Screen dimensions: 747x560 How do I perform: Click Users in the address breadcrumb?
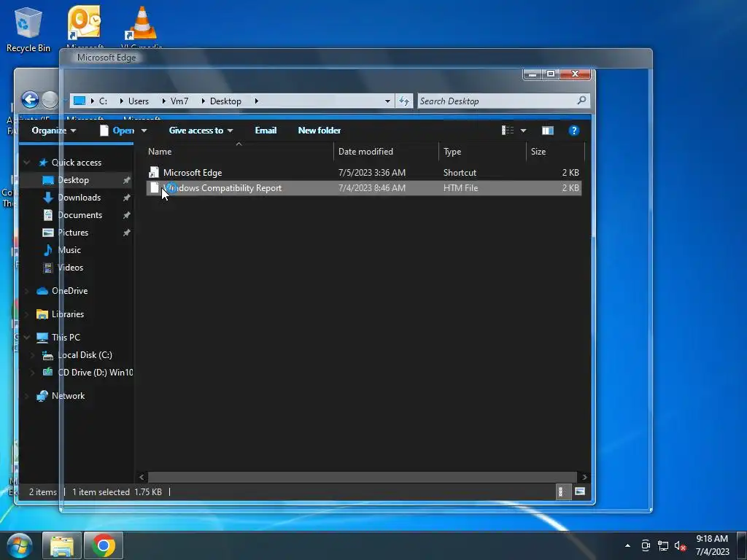click(x=138, y=101)
